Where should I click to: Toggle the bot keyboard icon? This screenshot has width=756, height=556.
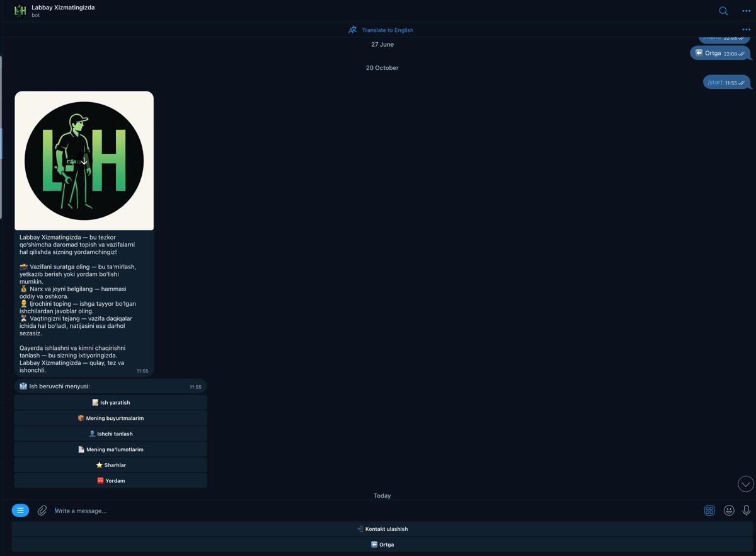pyautogui.click(x=709, y=511)
